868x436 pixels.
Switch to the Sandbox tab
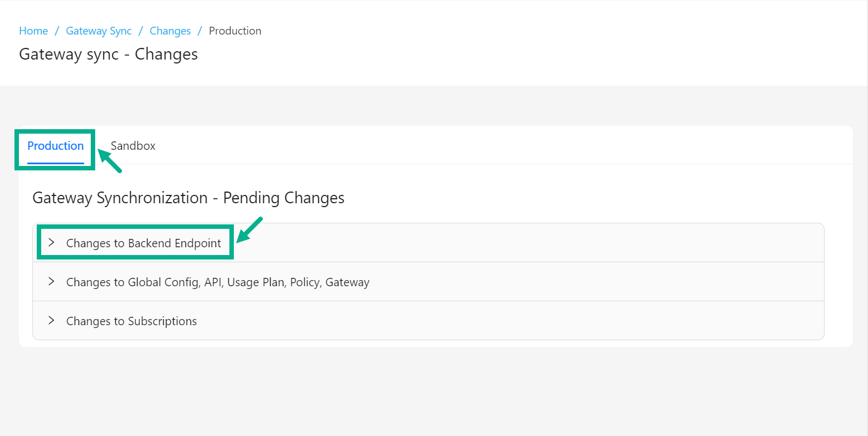pos(133,146)
